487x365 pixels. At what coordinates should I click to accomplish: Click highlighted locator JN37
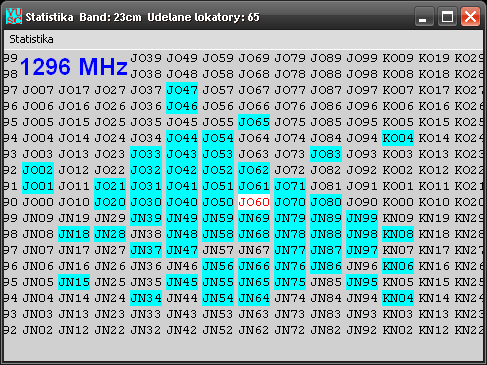146,250
